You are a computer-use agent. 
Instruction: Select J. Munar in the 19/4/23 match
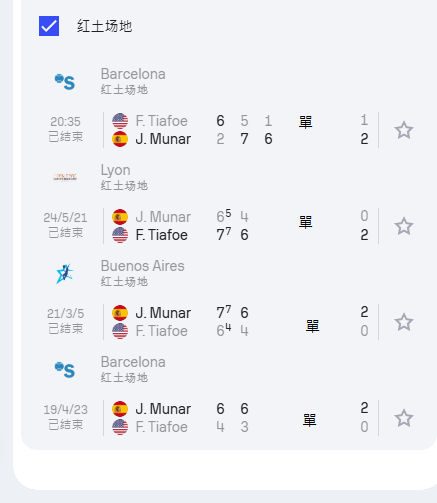(163, 409)
